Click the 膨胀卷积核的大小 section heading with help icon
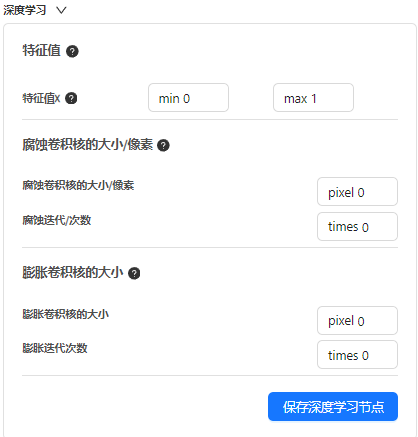Viewport: 418px width, 437px height. tap(73, 273)
